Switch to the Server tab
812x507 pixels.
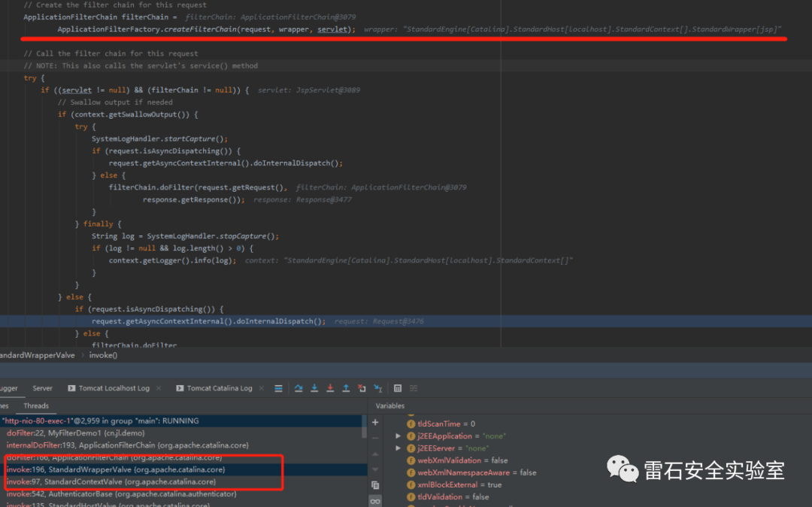point(42,388)
